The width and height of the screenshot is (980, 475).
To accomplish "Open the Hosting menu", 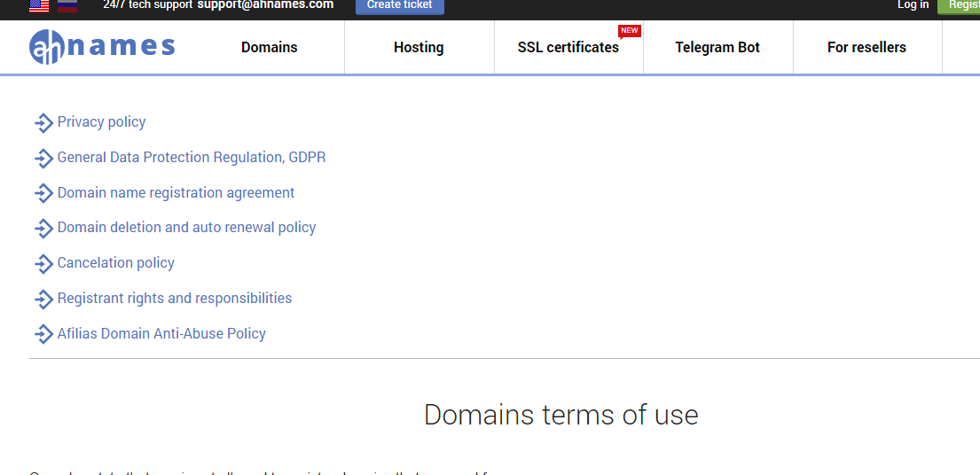I will [x=419, y=48].
